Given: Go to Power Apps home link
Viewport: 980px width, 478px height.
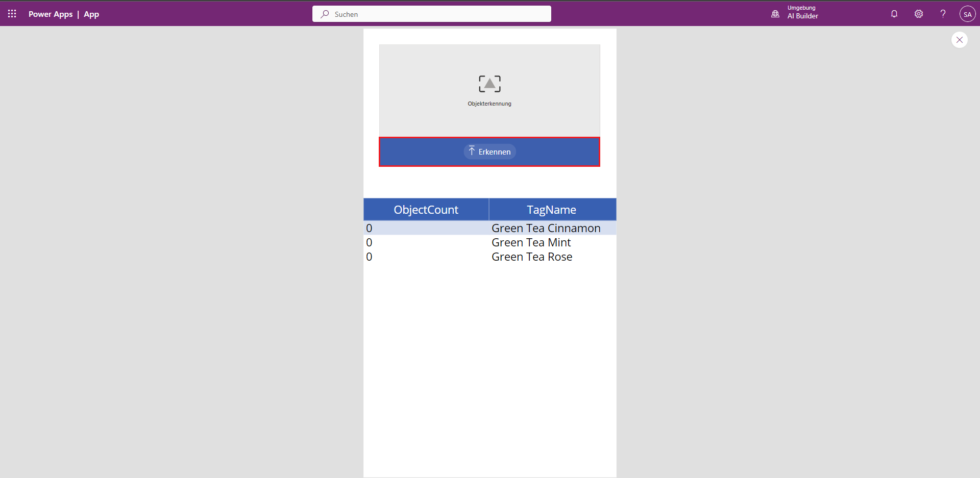Looking at the screenshot, I should tap(51, 14).
